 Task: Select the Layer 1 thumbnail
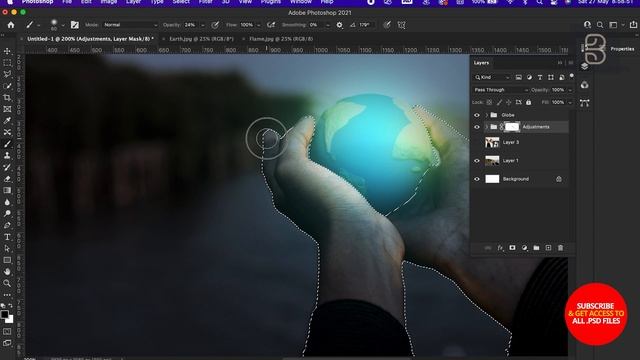(492, 161)
